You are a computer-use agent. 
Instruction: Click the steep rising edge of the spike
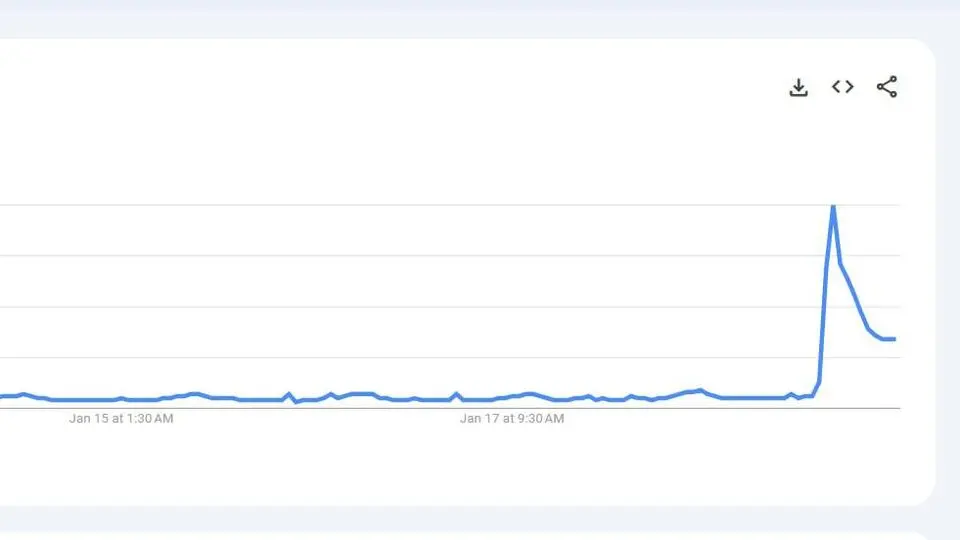tap(825, 294)
